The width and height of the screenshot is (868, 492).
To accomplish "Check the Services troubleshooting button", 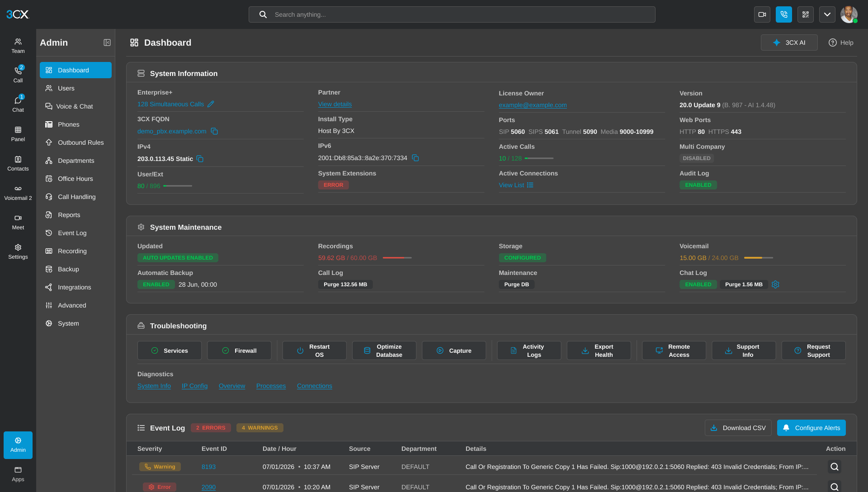I will point(170,350).
